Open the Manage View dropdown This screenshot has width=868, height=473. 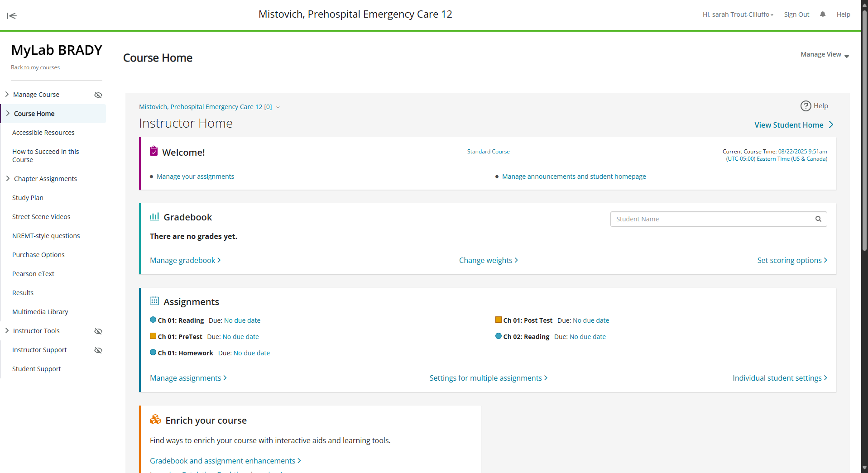point(825,55)
